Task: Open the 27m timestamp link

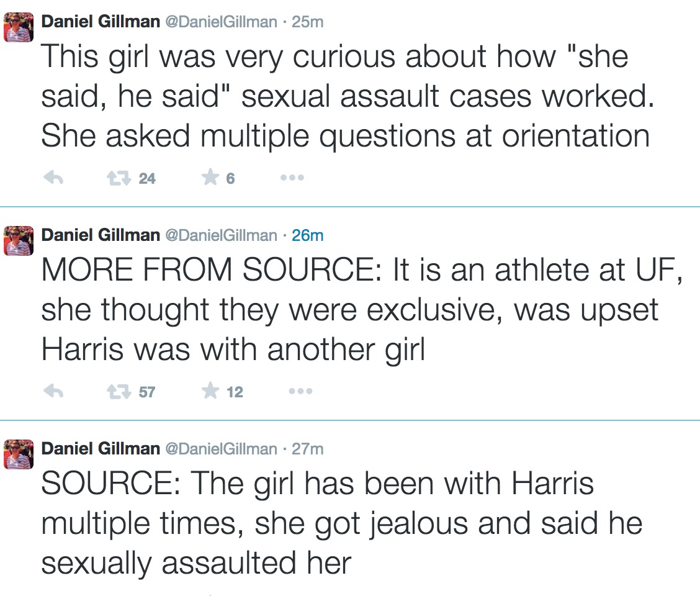Action: click(x=307, y=448)
